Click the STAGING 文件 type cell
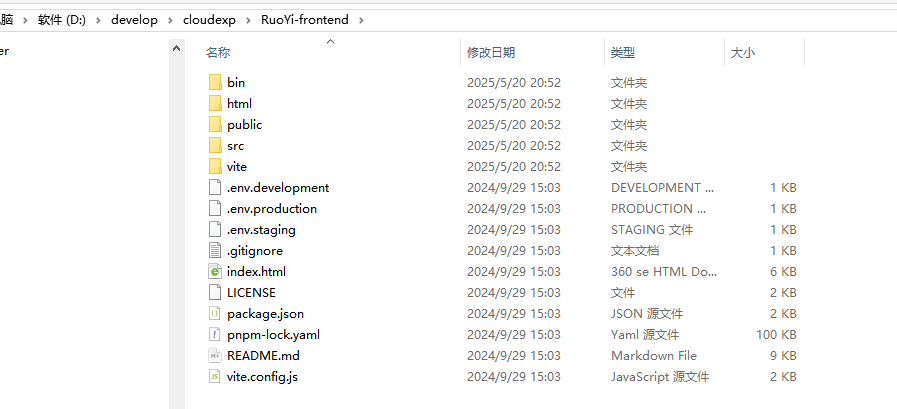 (x=652, y=230)
